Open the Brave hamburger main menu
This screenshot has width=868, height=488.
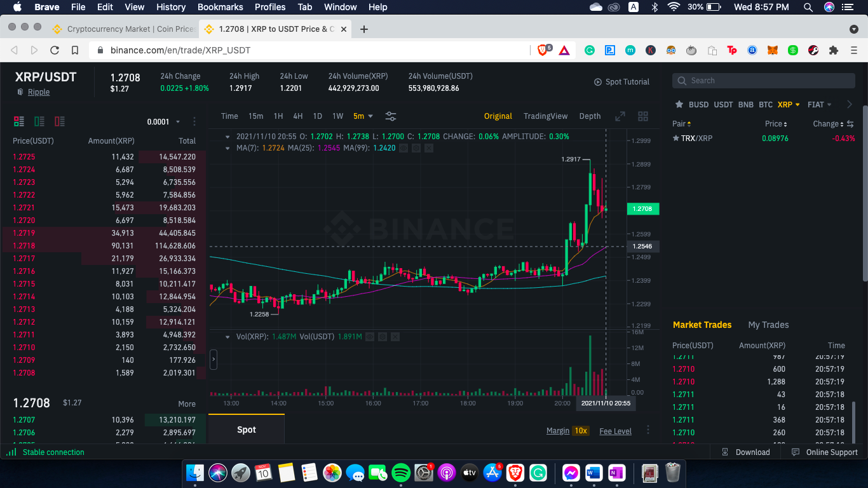point(853,50)
